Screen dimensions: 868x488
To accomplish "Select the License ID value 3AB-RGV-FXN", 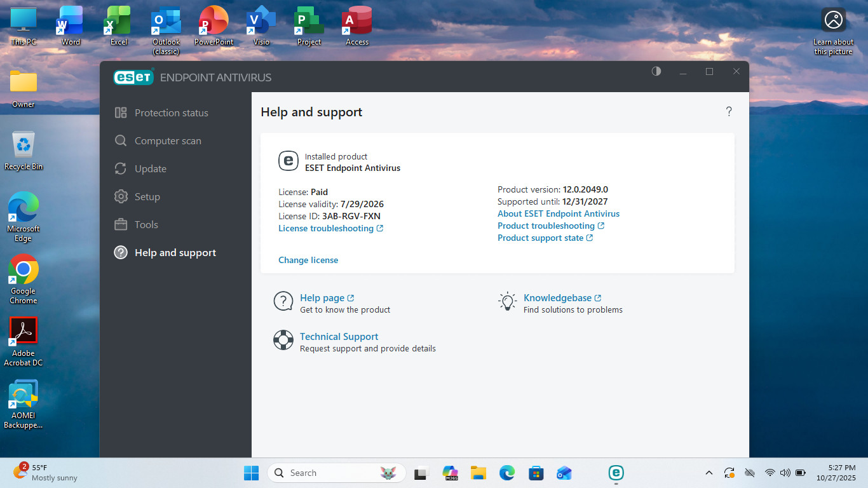I will pyautogui.click(x=351, y=216).
